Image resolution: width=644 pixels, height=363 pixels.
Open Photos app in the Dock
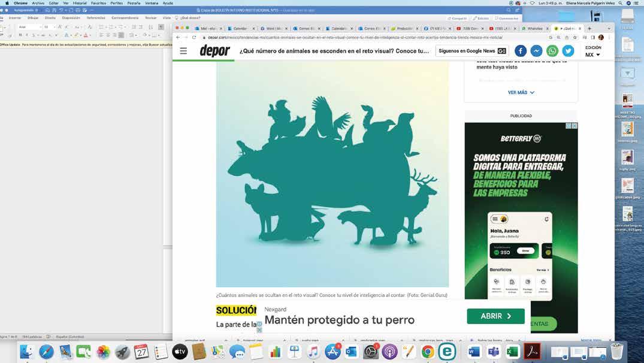103,352
